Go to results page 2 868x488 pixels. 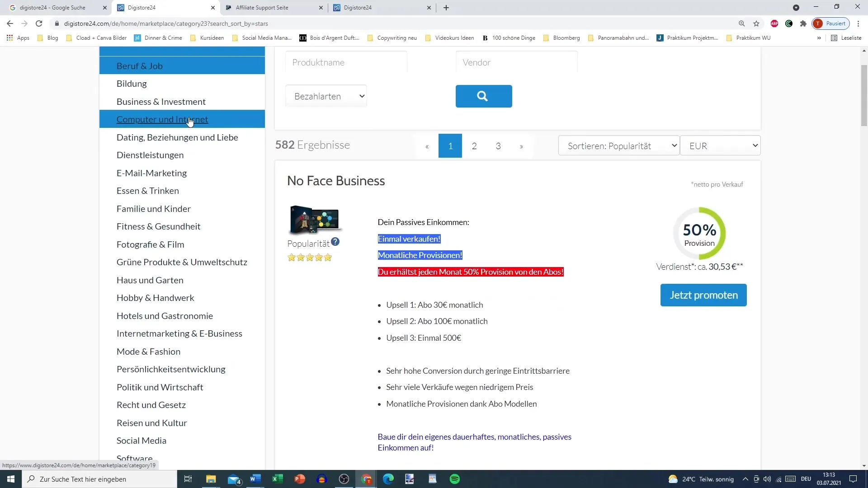[x=474, y=145]
